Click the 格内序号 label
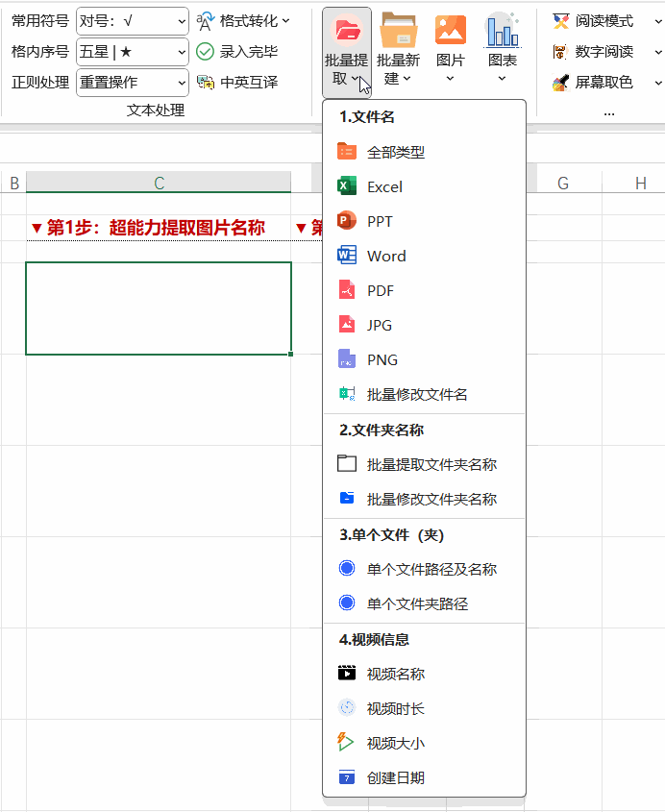665x812 pixels. (x=40, y=52)
